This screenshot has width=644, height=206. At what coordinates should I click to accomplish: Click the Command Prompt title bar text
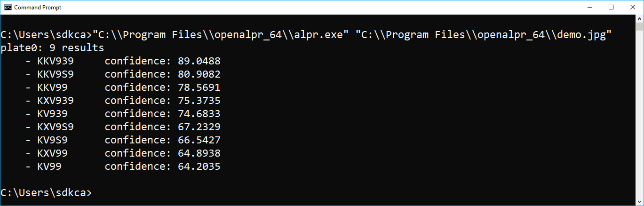point(38,8)
